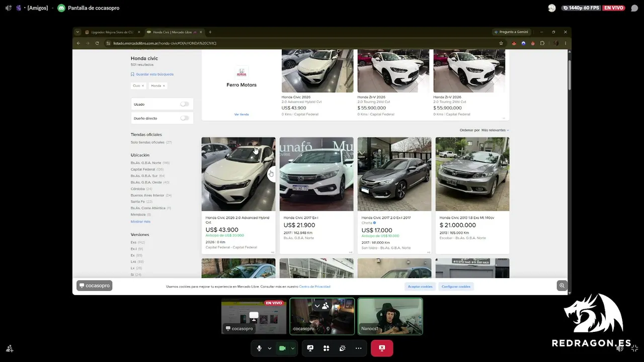Click the Discord logo beside 'Pantalla de cocasopro'

[61, 8]
